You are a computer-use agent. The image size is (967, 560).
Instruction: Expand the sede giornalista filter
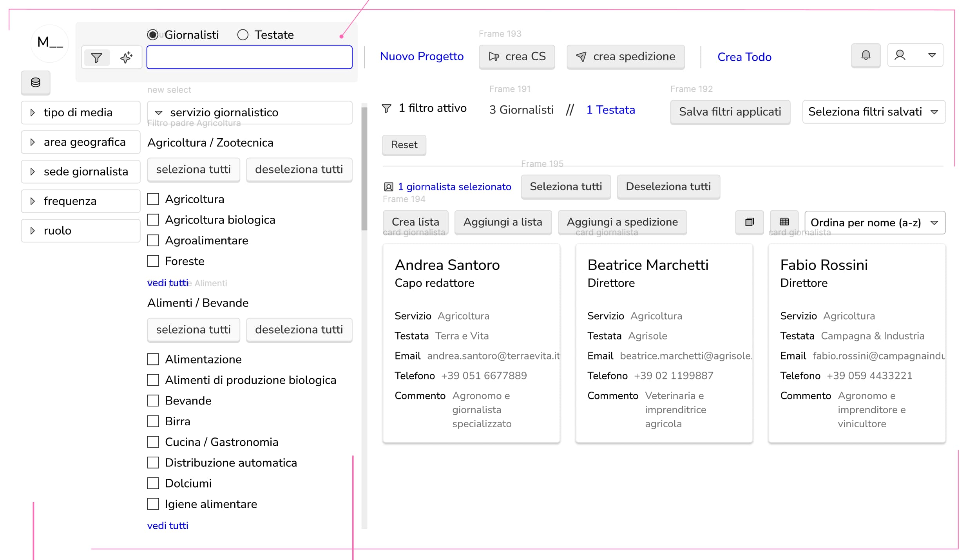pyautogui.click(x=81, y=172)
